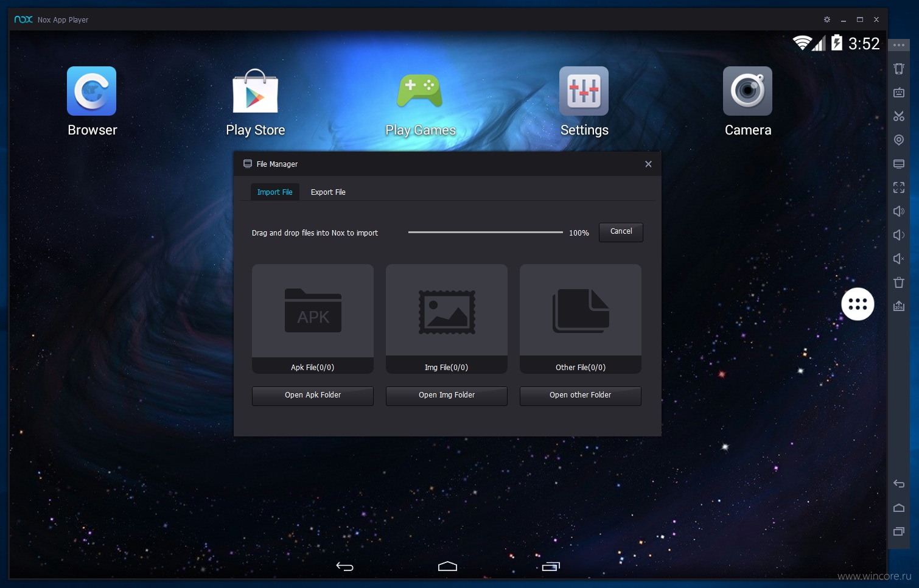Image resolution: width=919 pixels, height=588 pixels.
Task: Open the Android Settings app
Action: [x=584, y=91]
